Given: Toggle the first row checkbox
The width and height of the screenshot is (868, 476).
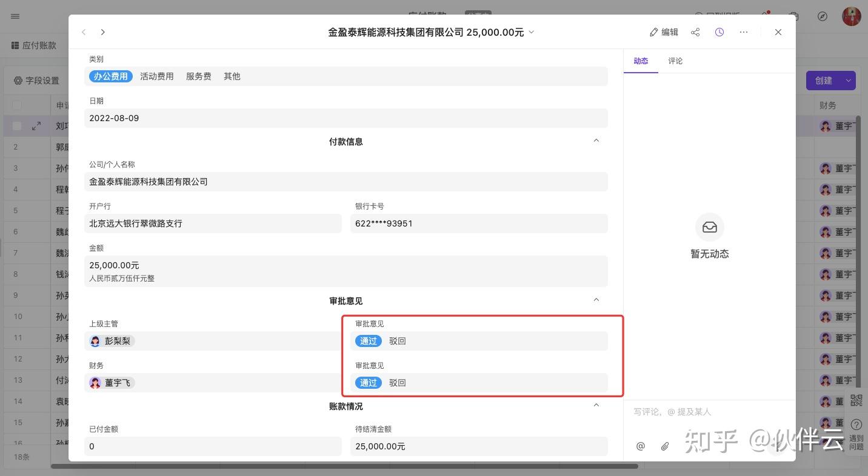Looking at the screenshot, I should (17, 126).
